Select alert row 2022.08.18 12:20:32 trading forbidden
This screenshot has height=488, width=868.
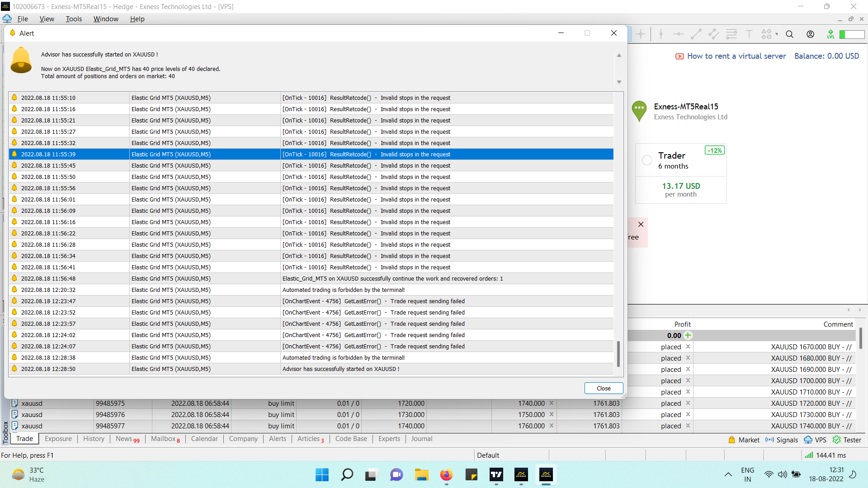pyautogui.click(x=311, y=290)
